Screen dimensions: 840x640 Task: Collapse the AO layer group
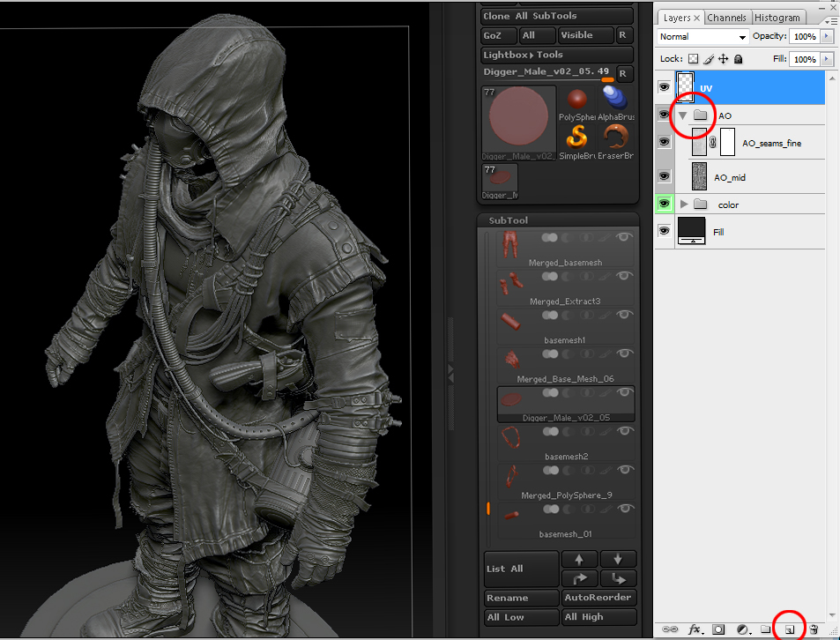682,115
